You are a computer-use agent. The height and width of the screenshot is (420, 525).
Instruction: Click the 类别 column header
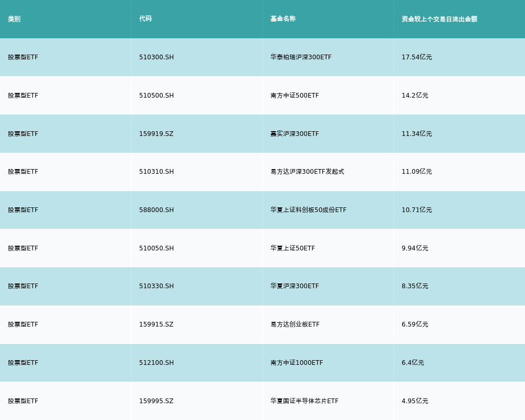[x=14, y=19]
